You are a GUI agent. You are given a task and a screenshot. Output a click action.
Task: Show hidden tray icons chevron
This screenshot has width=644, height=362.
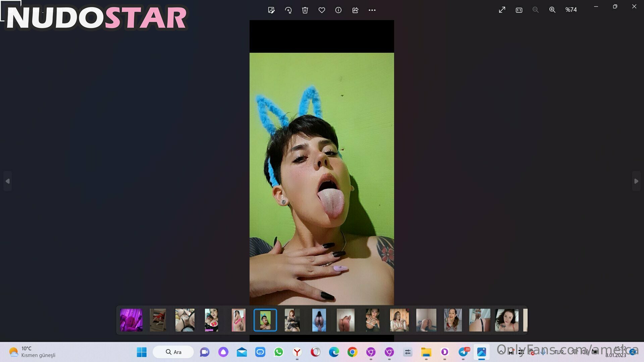(x=501, y=351)
